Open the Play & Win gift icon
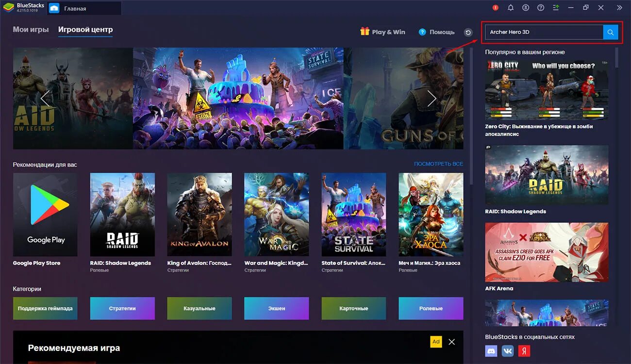The image size is (631, 364). click(x=365, y=32)
